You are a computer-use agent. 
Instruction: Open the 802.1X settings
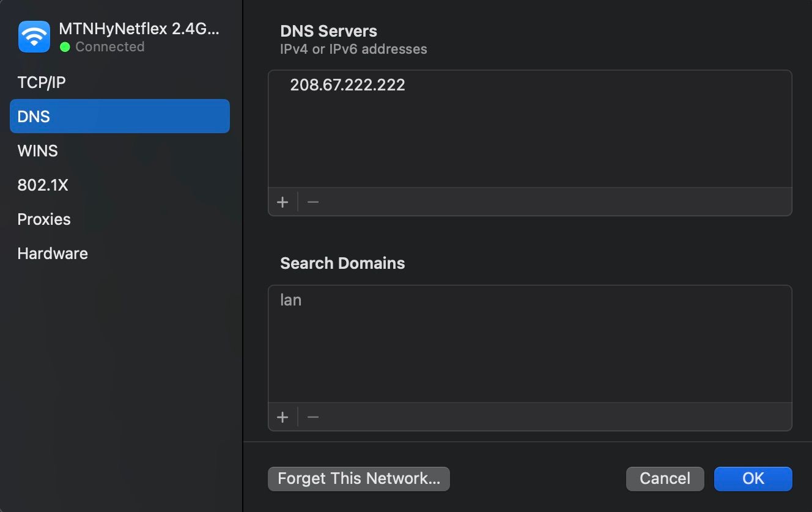(x=43, y=185)
